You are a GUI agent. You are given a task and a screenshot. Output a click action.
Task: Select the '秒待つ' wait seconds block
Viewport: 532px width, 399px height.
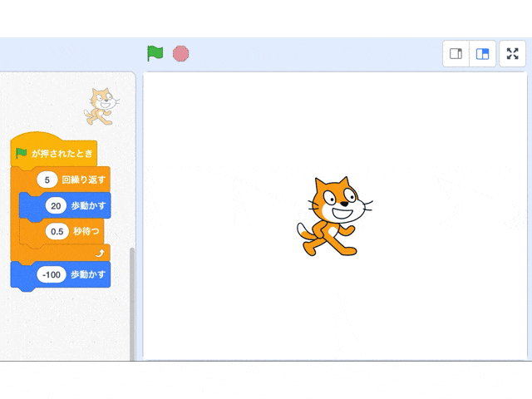point(62,231)
